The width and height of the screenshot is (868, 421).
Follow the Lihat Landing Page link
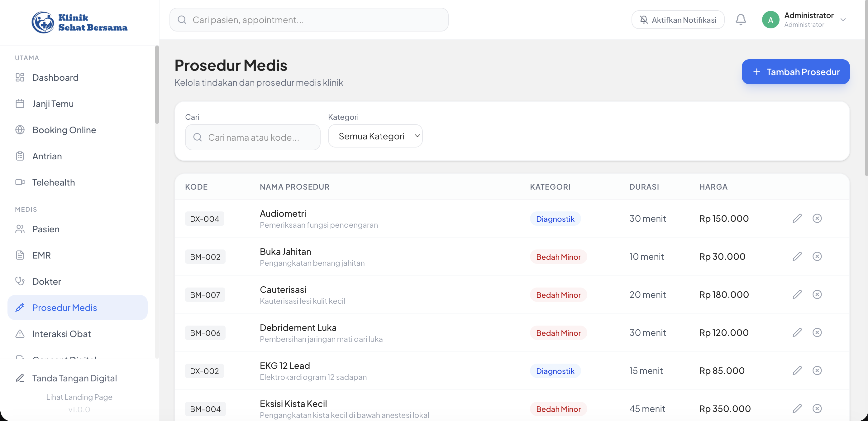[x=79, y=397]
